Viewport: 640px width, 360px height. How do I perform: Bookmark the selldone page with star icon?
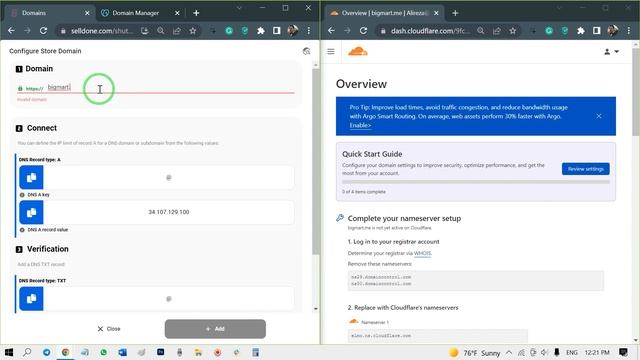point(193,31)
